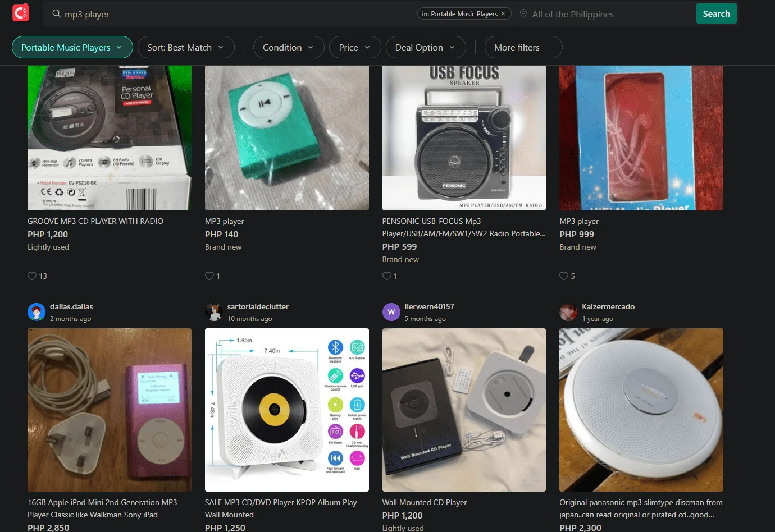Click the Kaizermercado username

[x=608, y=306]
